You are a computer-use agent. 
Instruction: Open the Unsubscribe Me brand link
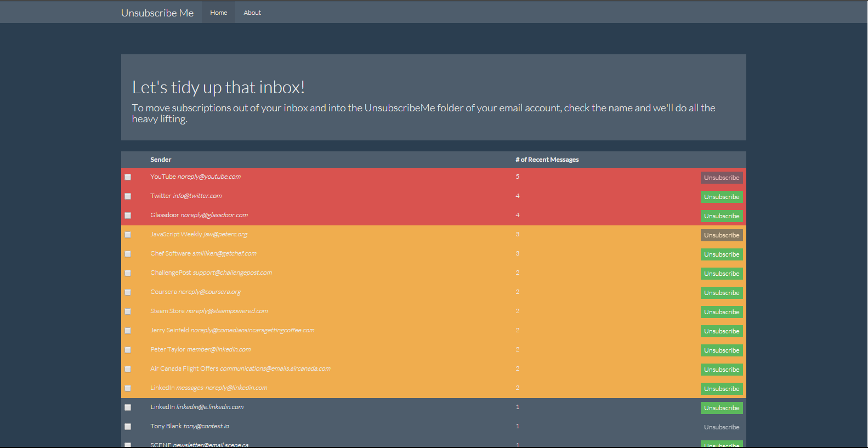[x=157, y=13]
